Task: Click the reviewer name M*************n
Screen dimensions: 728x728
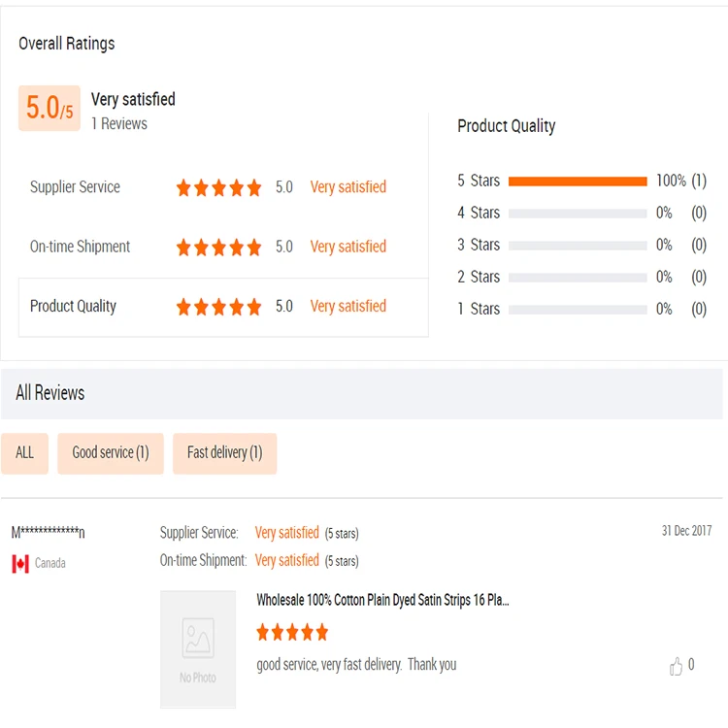Action: pyautogui.click(x=48, y=532)
